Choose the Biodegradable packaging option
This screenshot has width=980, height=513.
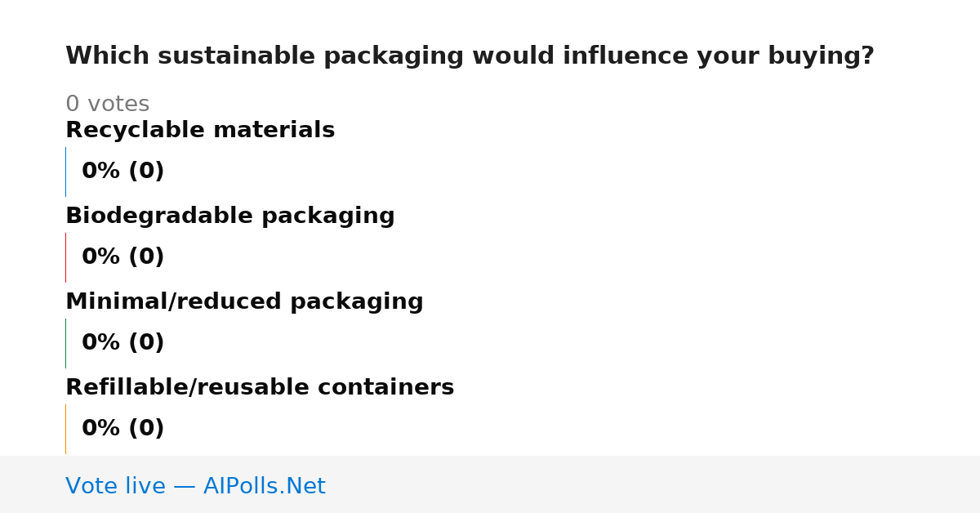230,216
